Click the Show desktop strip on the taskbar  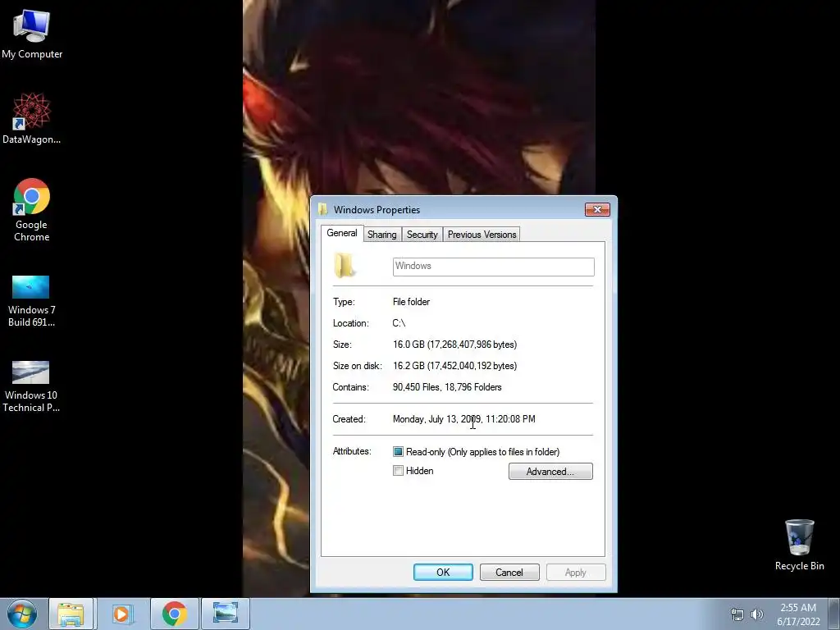834,614
